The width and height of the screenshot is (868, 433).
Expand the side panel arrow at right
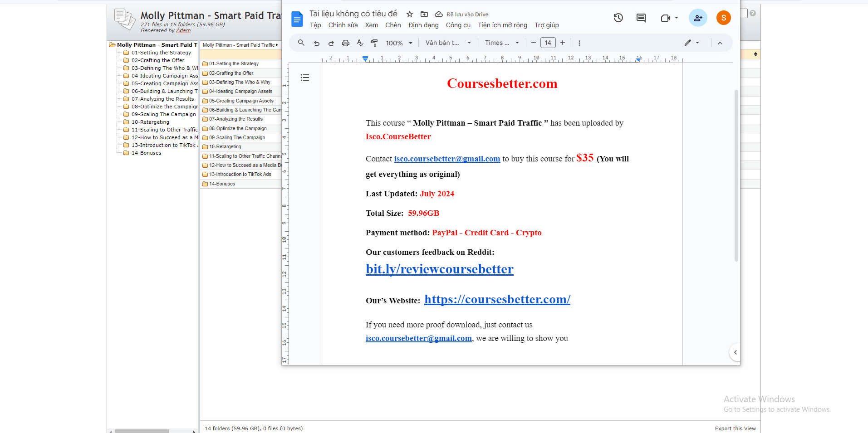(735, 352)
